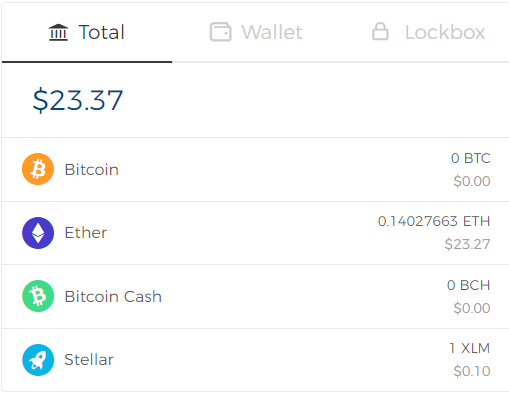Click the bank building icon beside Total

click(x=58, y=32)
